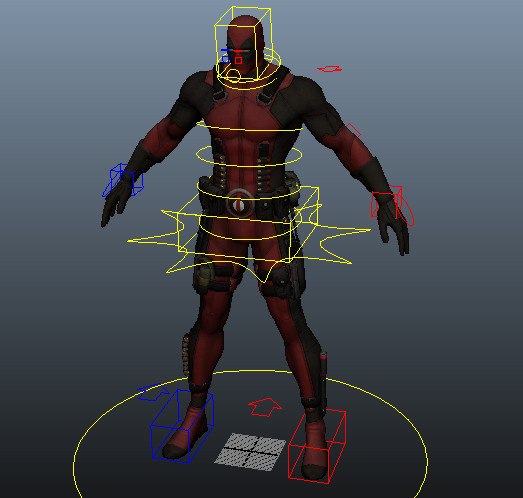Select the large yellow ground circle control
This screenshot has width=523, height=498.
point(250,434)
